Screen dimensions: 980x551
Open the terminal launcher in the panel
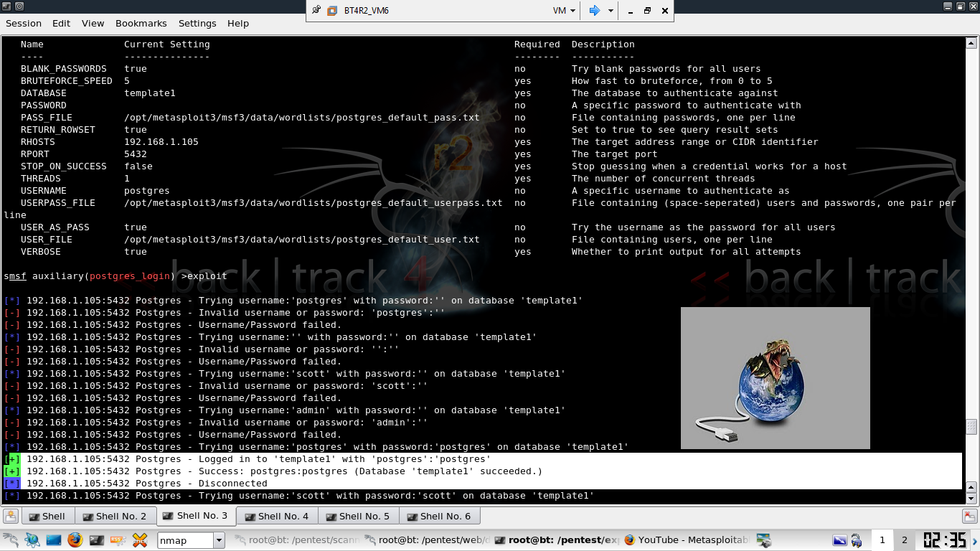point(97,540)
